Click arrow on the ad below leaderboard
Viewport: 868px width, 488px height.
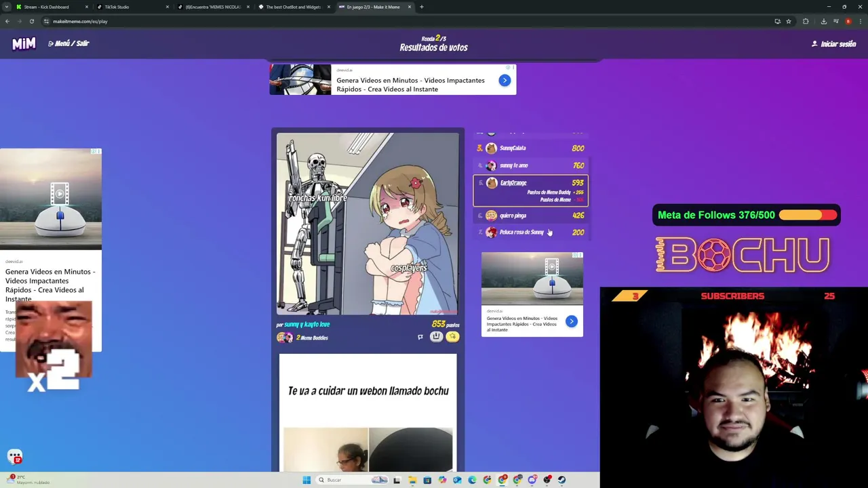click(x=571, y=321)
